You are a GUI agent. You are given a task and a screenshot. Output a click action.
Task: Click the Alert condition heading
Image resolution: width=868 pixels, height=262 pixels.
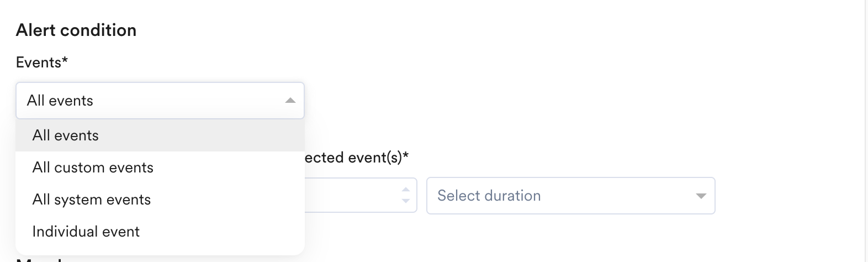(76, 30)
